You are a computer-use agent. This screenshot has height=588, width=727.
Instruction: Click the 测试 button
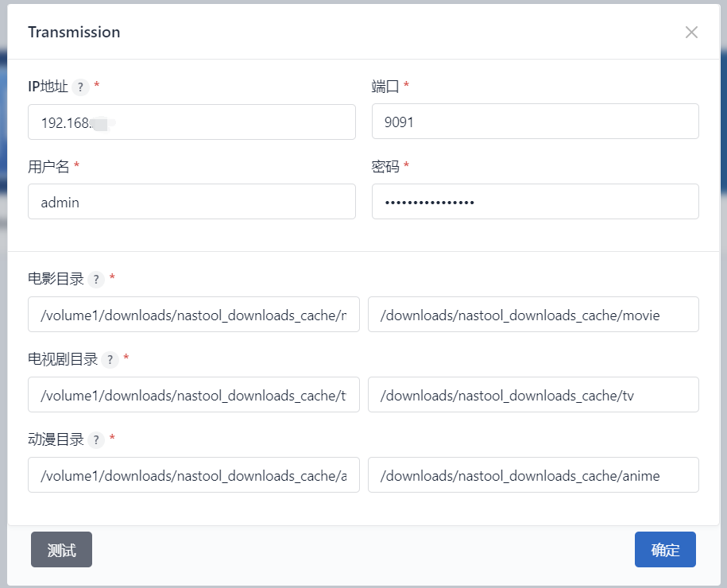click(x=61, y=550)
